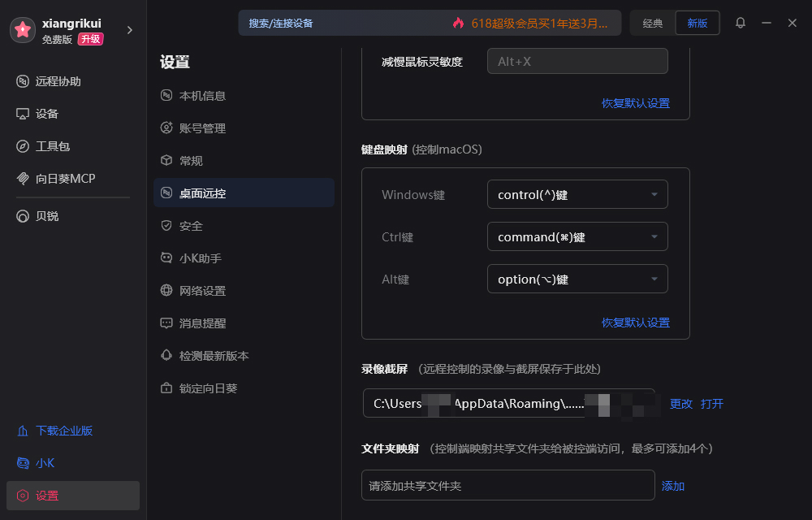Click the 录像截屏 heading
Screen dimensions: 812x520
coord(384,369)
